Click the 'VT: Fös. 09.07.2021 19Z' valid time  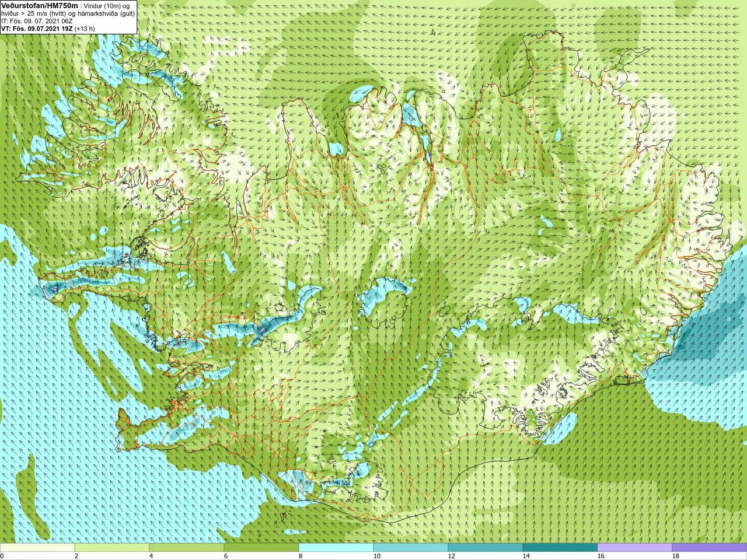point(37,29)
